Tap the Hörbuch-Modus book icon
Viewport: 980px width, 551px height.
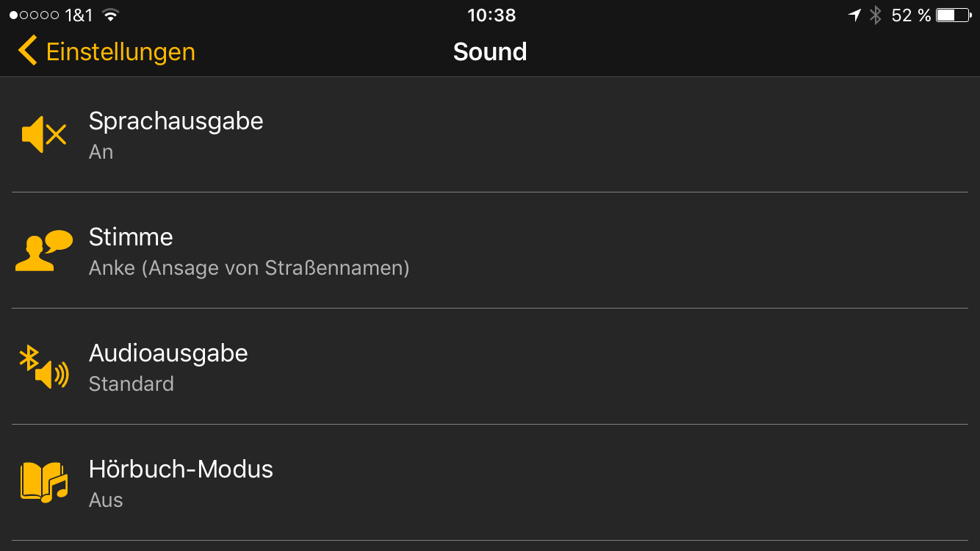[x=44, y=482]
